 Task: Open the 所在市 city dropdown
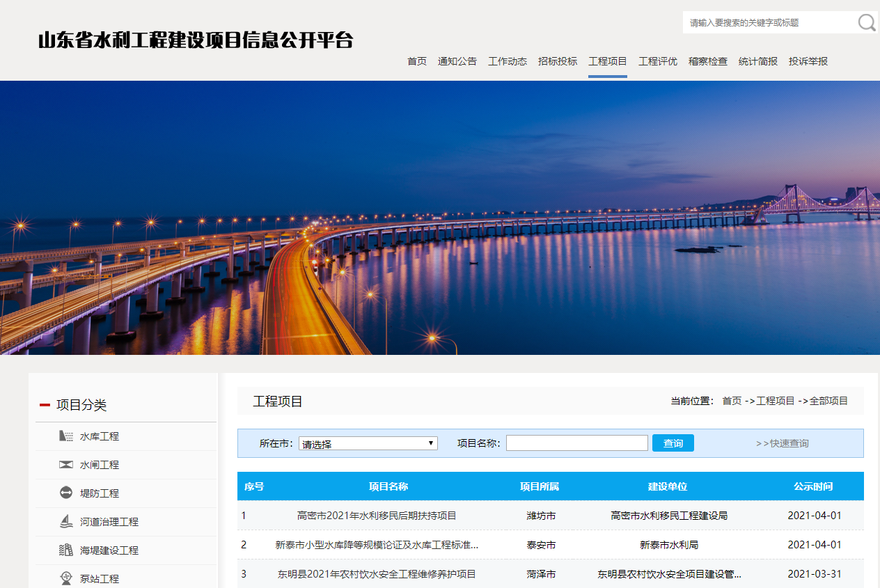tap(368, 443)
